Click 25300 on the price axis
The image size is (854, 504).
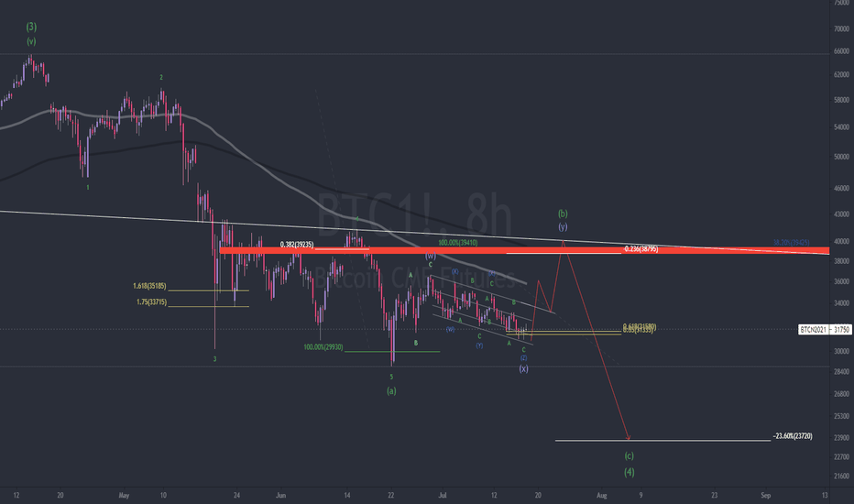[x=841, y=416]
